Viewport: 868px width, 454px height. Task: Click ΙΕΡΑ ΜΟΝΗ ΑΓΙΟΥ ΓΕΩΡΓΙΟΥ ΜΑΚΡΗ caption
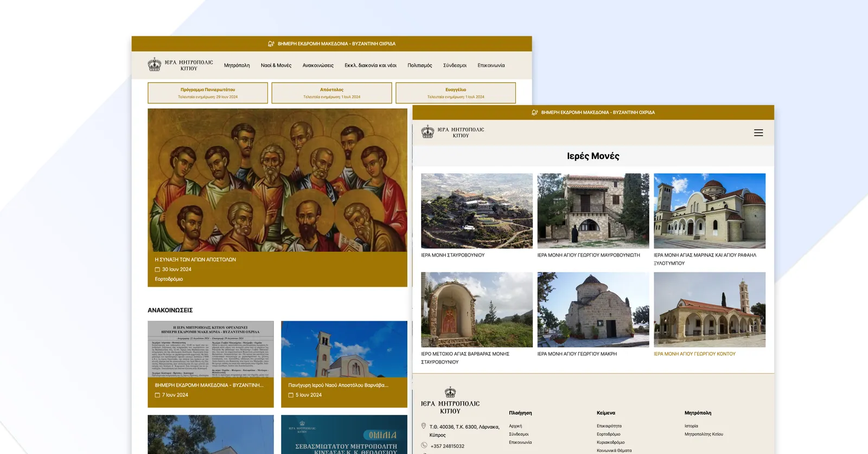pos(577,354)
